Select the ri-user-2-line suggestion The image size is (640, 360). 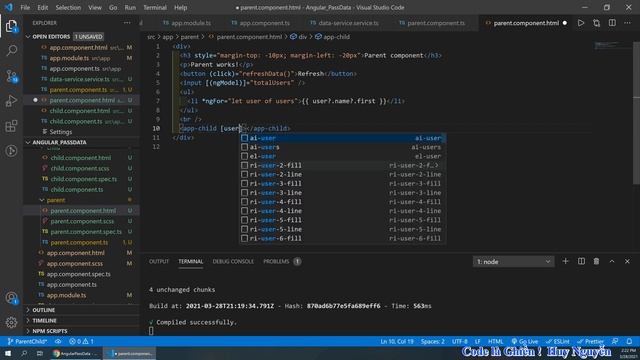click(x=342, y=174)
